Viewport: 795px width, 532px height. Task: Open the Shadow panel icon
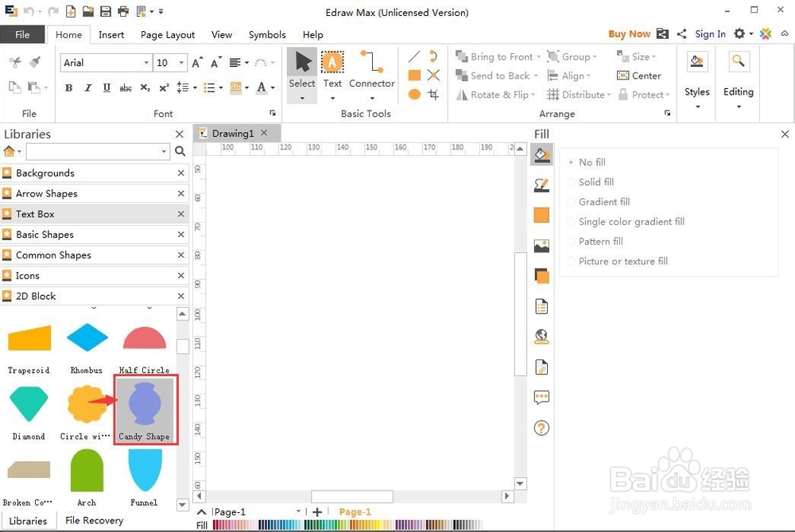click(541, 215)
